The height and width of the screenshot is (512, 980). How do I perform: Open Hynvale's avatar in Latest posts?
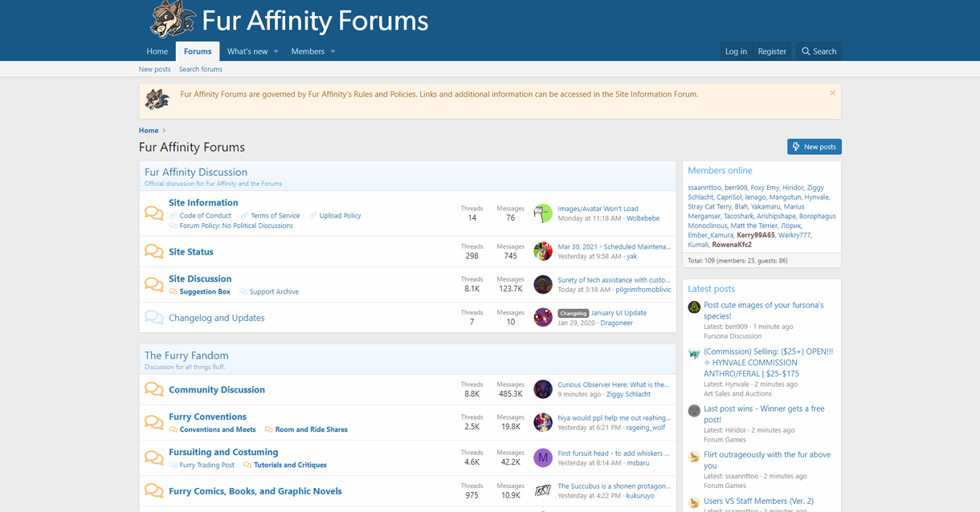pos(694,353)
